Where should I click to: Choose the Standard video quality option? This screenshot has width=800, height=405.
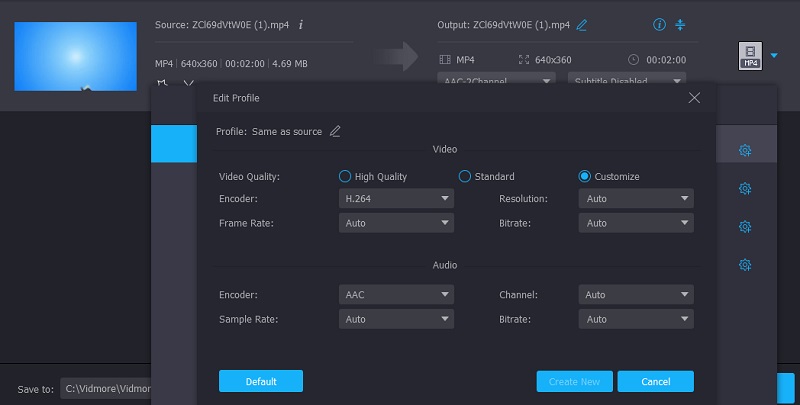(465, 177)
